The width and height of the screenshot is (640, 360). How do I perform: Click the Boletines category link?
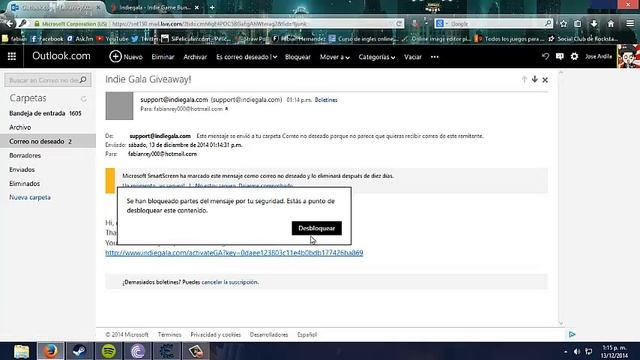[326, 100]
